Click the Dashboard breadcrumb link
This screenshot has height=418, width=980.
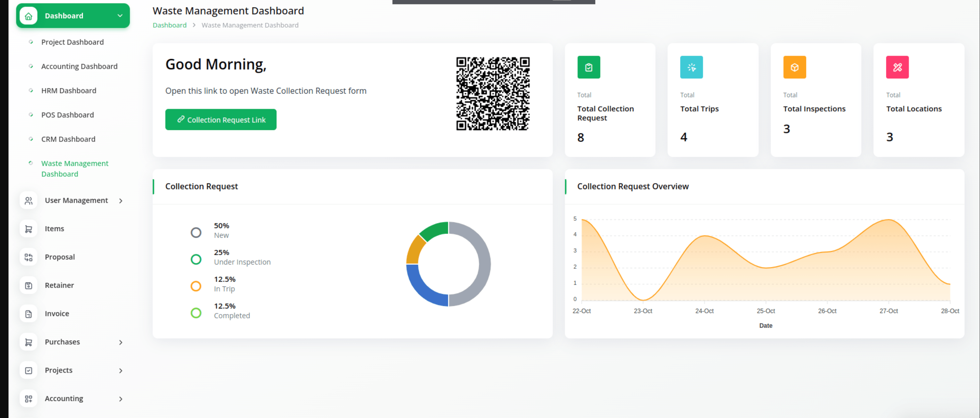(x=169, y=25)
